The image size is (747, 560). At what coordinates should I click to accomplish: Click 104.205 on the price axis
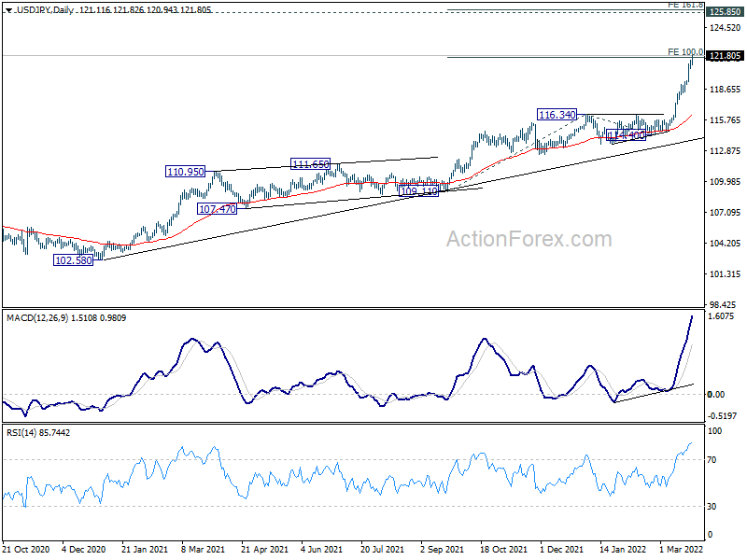pos(726,244)
